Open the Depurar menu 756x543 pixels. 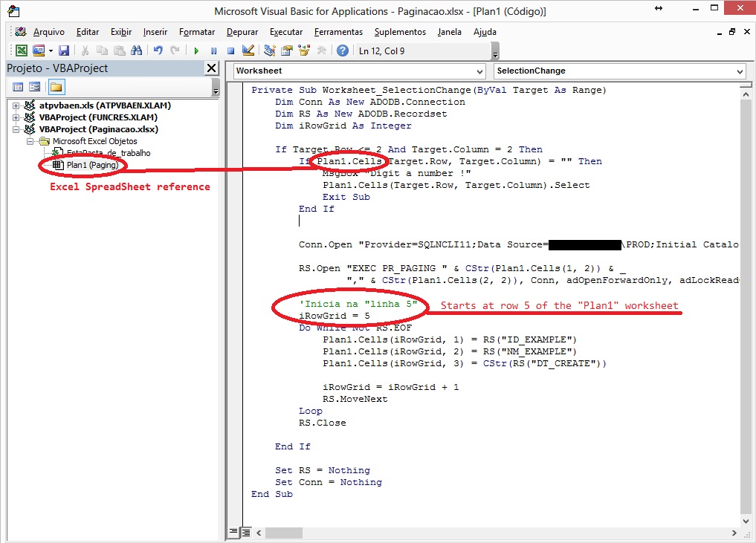242,32
